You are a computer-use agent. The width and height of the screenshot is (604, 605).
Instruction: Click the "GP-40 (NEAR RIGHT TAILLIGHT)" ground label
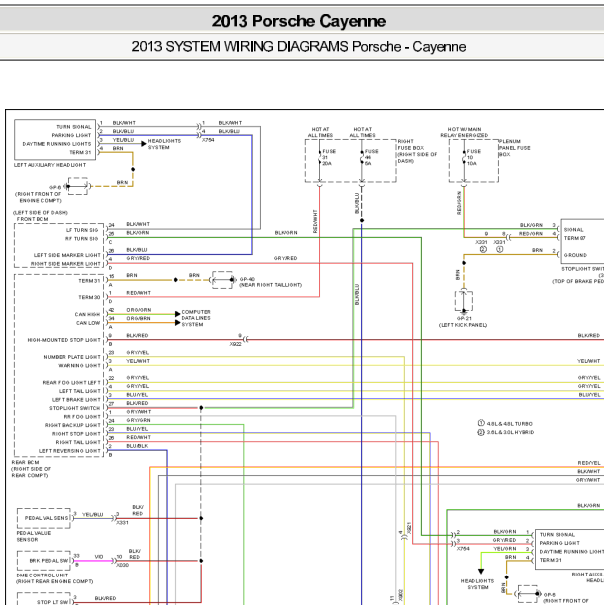point(271,282)
